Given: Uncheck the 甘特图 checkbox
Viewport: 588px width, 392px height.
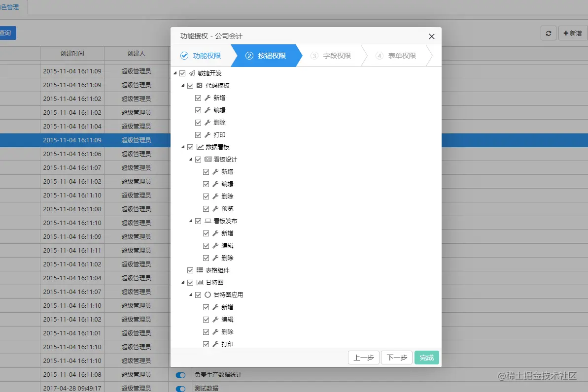Looking at the screenshot, I should point(191,283).
